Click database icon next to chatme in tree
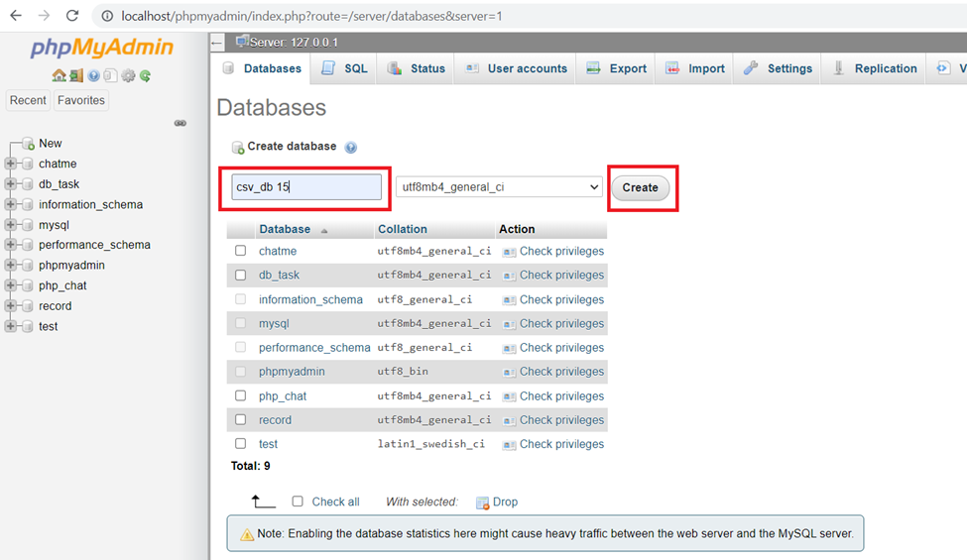 click(28, 164)
